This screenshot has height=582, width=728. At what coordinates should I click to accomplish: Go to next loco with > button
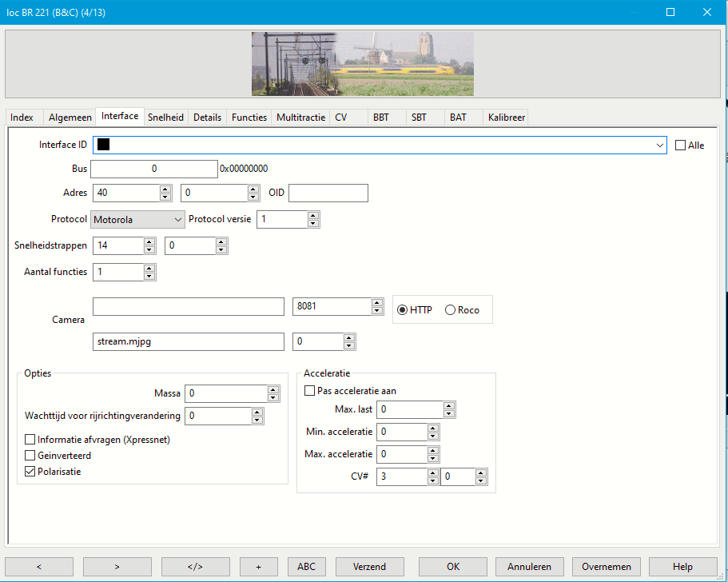tap(117, 567)
